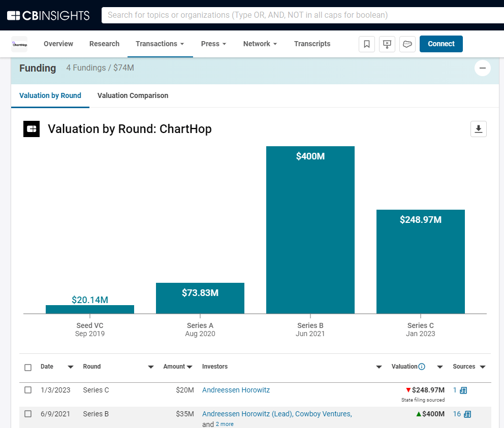Click the presentation screen icon
The width and height of the screenshot is (504, 428).
pyautogui.click(x=387, y=44)
